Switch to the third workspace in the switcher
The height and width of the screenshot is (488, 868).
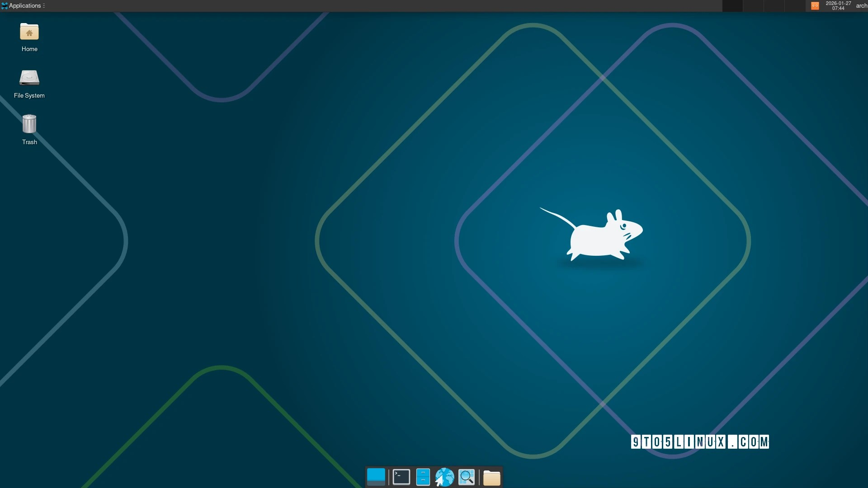[774, 6]
